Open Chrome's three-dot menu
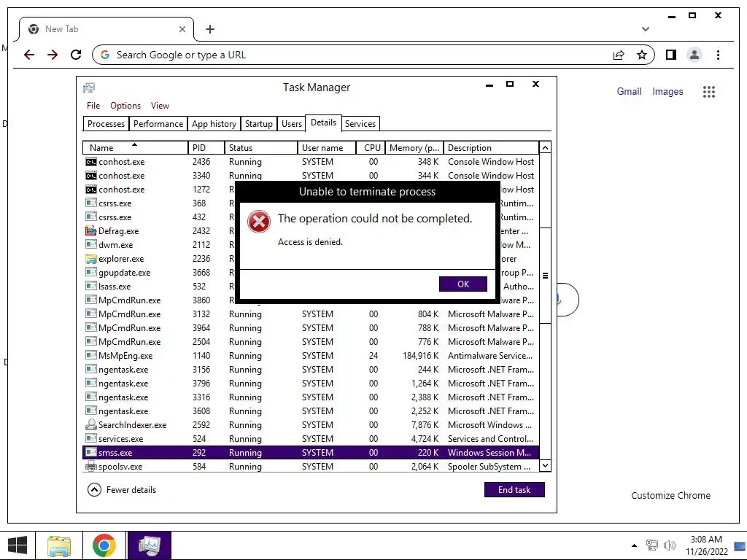The height and width of the screenshot is (560, 747). point(718,55)
